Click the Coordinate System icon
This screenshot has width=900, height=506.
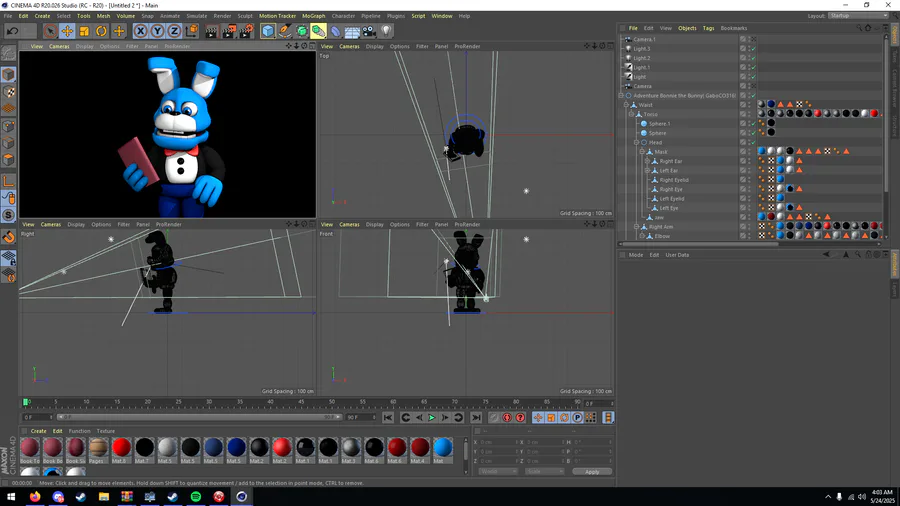192,31
